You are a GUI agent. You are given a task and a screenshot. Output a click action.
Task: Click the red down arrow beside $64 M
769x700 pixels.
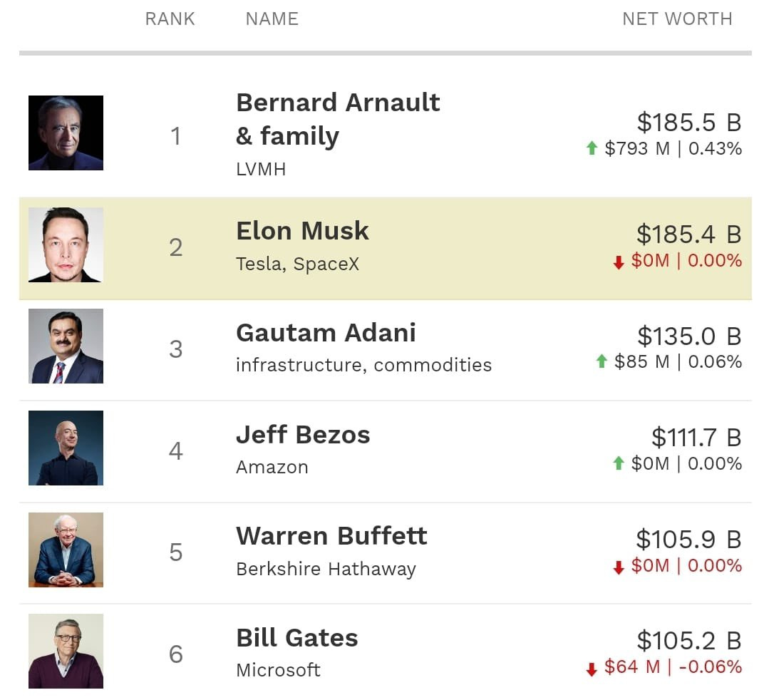[x=592, y=669]
